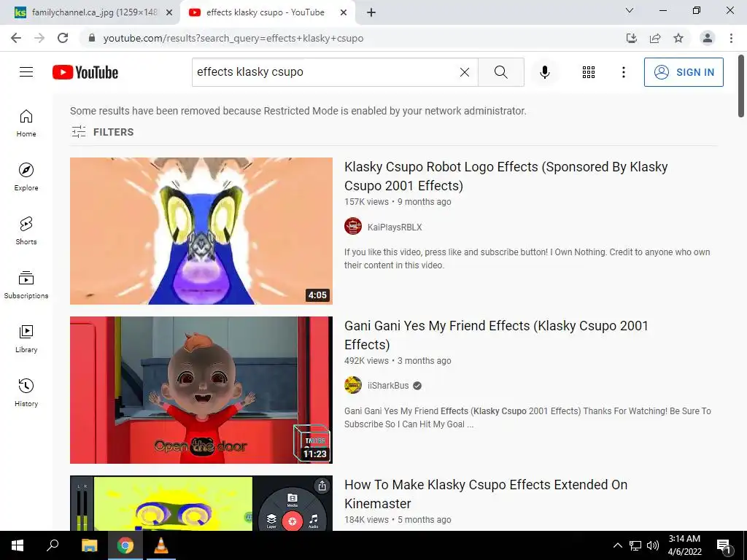Open History in the sidebar

click(26, 392)
